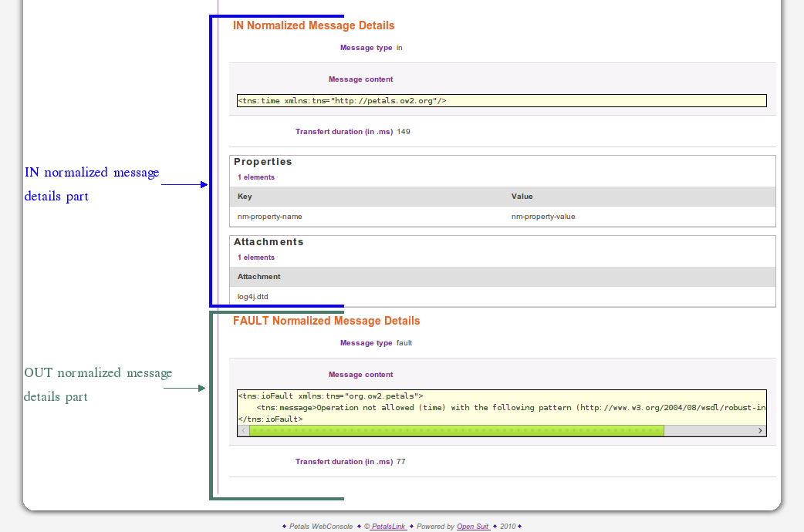Click the empty scrollbar track right of green thumb
The image size is (804, 532).
708,431
